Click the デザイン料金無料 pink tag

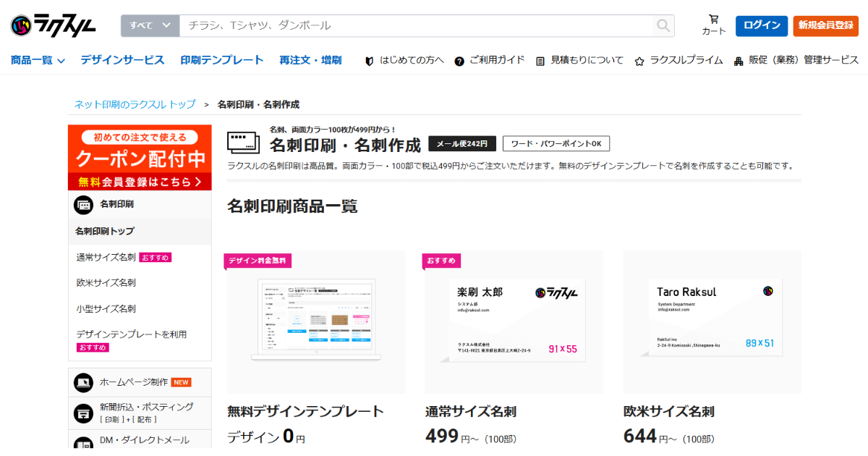click(258, 261)
